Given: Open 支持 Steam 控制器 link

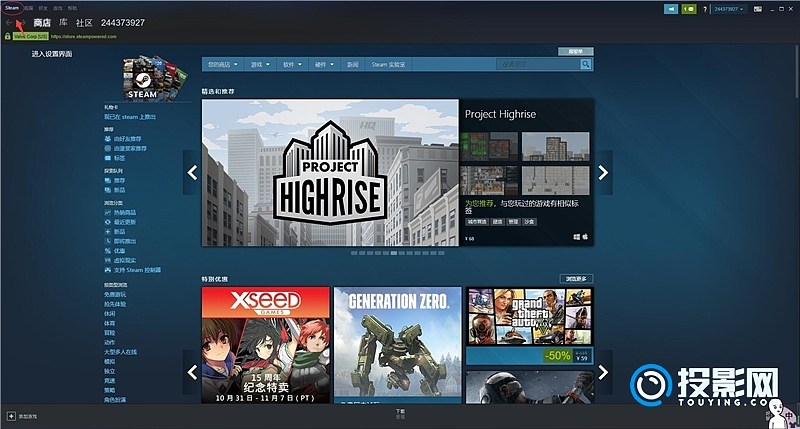Looking at the screenshot, I should click(x=133, y=270).
